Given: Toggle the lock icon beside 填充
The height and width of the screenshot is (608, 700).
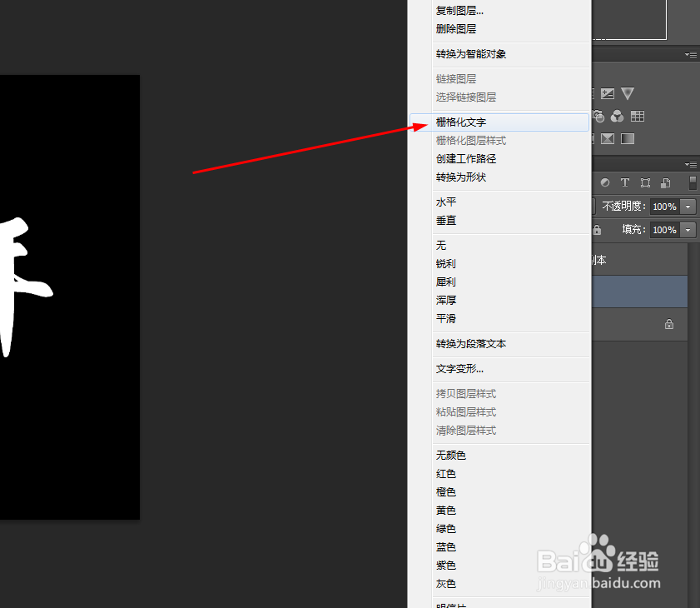Looking at the screenshot, I should coord(597,231).
